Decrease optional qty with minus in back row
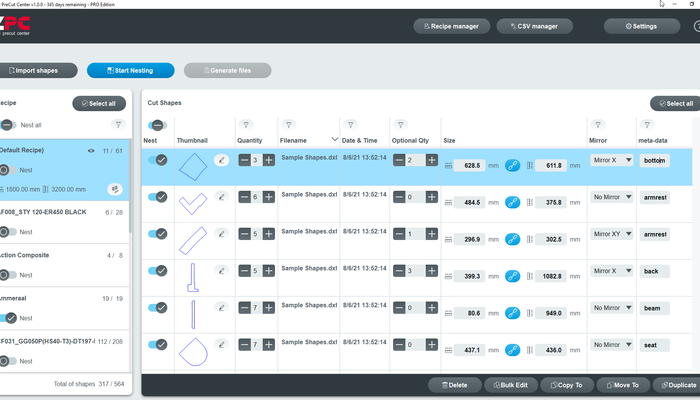This screenshot has height=400, width=700. click(x=399, y=271)
